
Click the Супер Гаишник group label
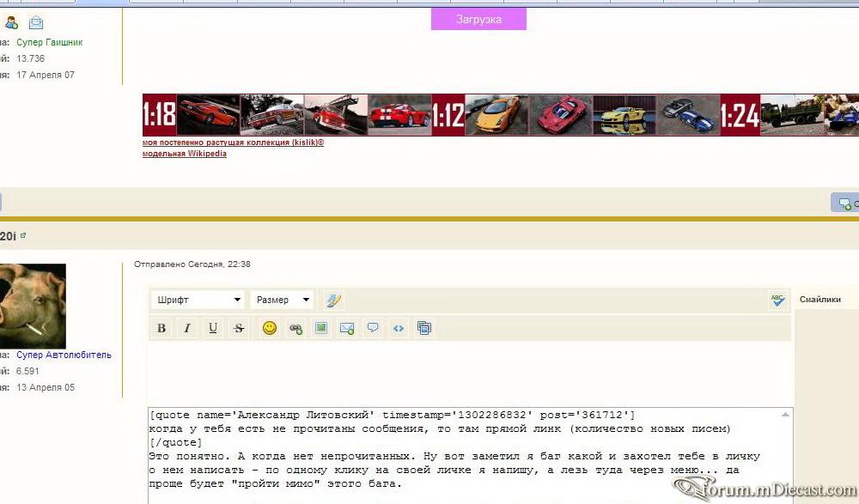point(49,42)
